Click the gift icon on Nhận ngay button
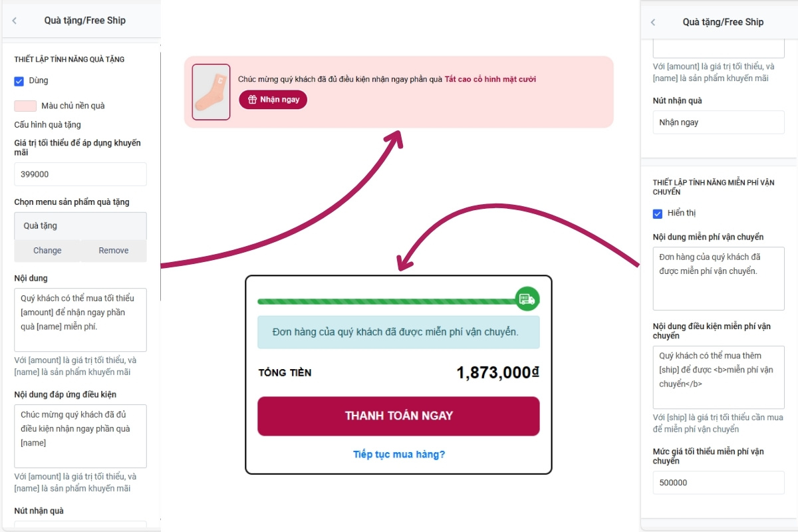This screenshot has width=798, height=532. 252,100
